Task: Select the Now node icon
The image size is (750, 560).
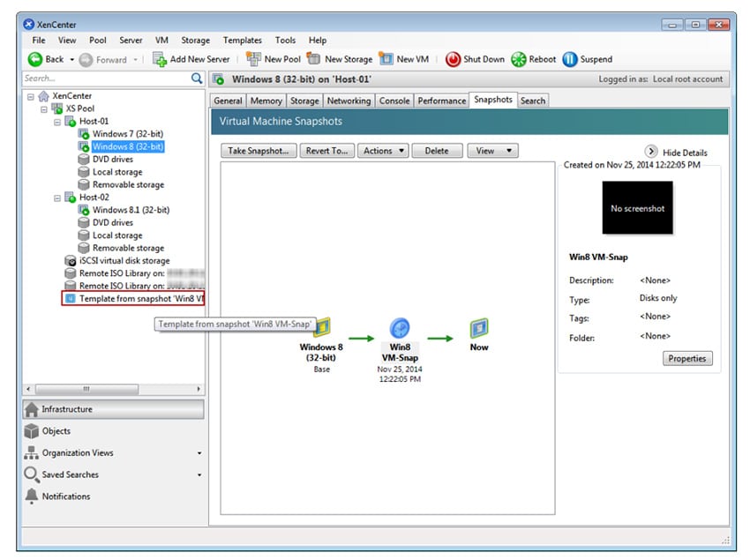Action: [x=479, y=328]
